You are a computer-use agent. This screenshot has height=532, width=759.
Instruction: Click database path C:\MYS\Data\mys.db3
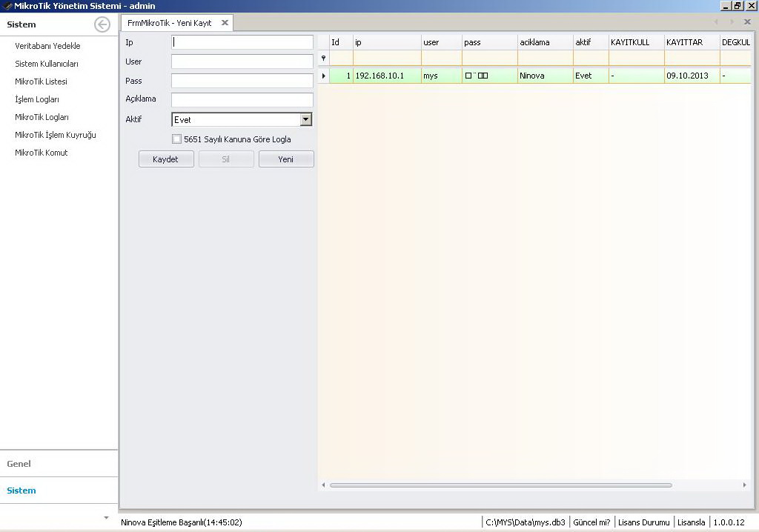526,522
